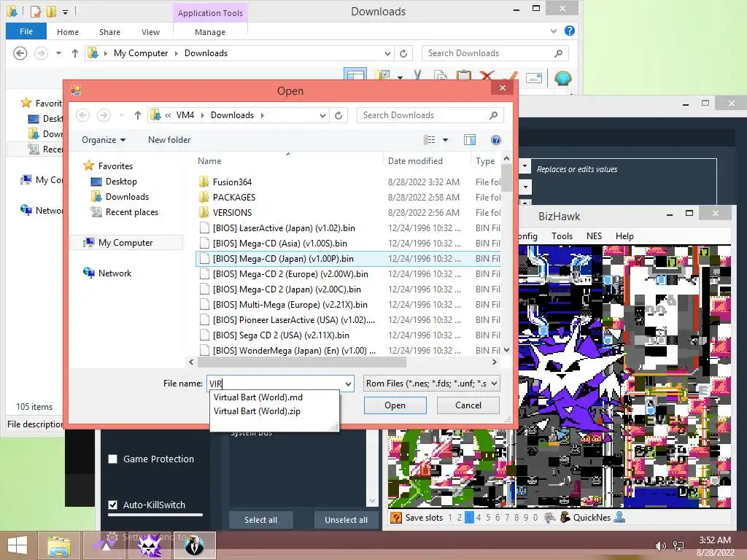
Task: Open the File tab in Downloads window
Action: (x=26, y=31)
